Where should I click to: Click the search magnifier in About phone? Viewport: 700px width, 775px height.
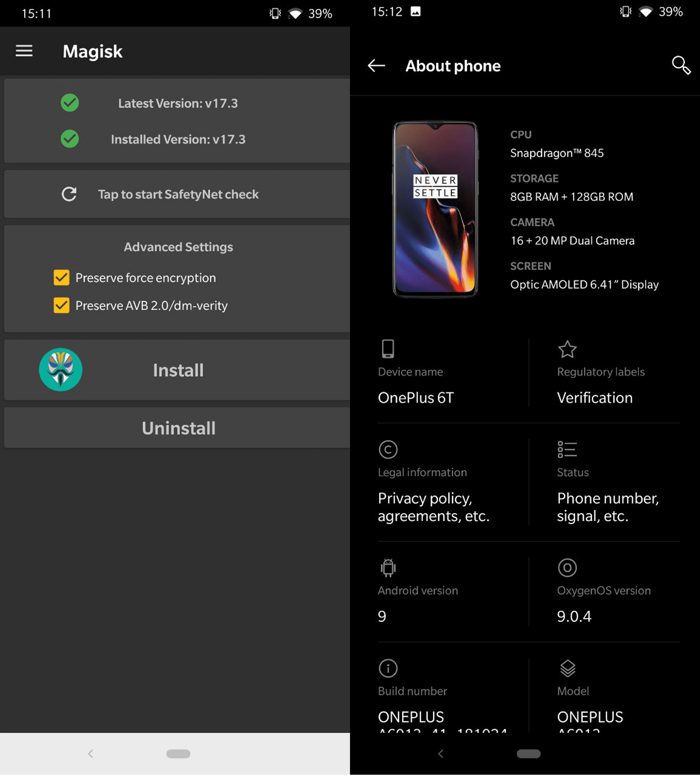pos(680,65)
